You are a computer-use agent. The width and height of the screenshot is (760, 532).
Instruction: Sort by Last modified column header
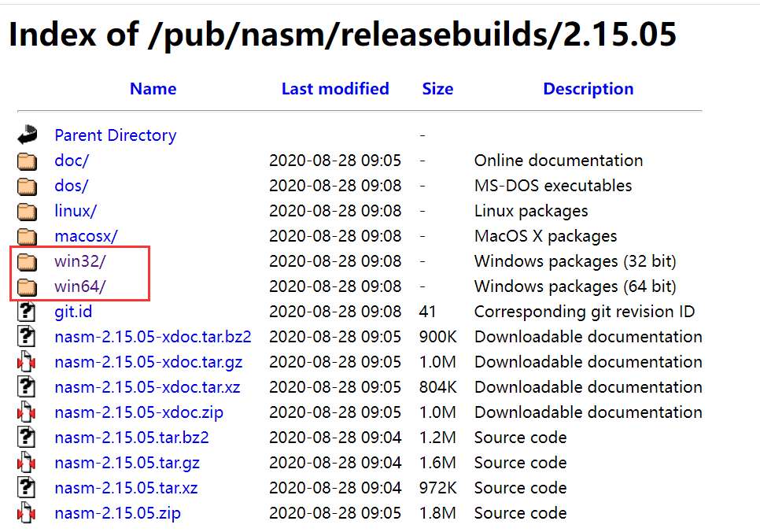click(335, 89)
